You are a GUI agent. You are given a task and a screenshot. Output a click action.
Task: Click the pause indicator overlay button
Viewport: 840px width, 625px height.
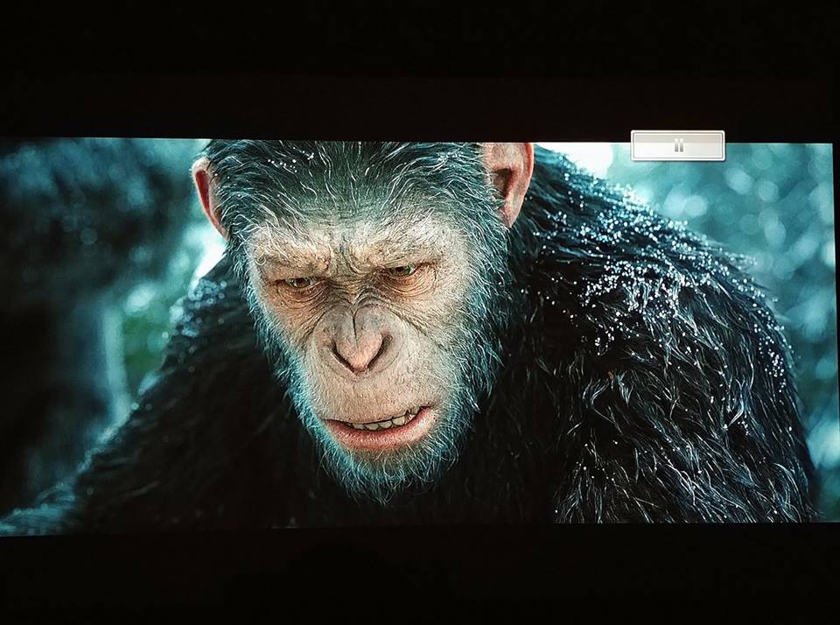click(677, 145)
